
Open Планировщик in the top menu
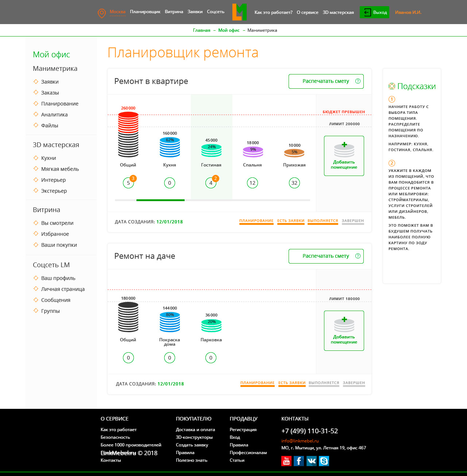(145, 12)
